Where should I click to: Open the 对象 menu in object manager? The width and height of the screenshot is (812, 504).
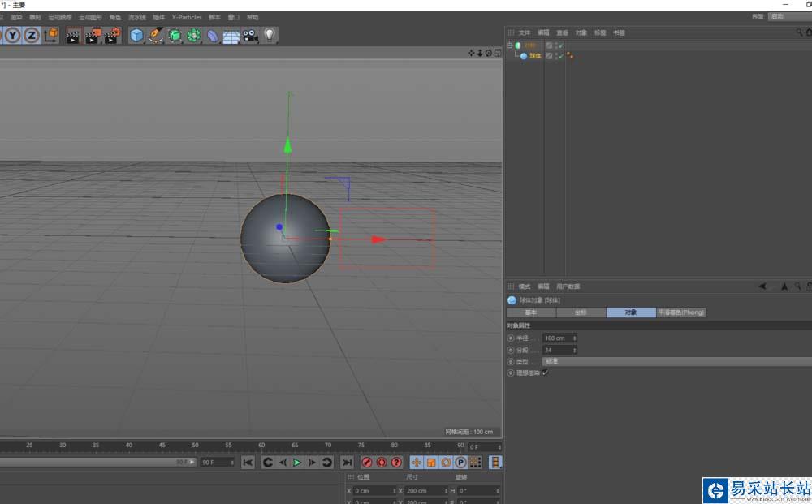pos(581,32)
